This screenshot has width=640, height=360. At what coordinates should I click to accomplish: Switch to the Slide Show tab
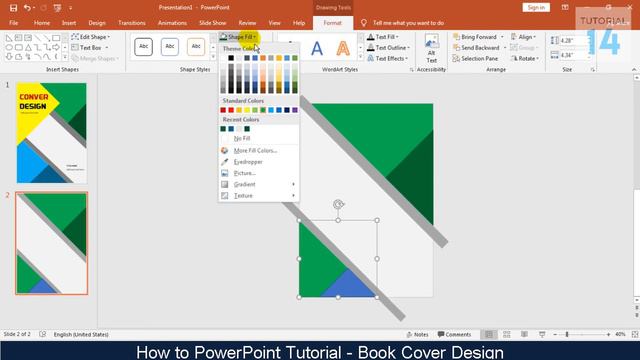tap(213, 23)
